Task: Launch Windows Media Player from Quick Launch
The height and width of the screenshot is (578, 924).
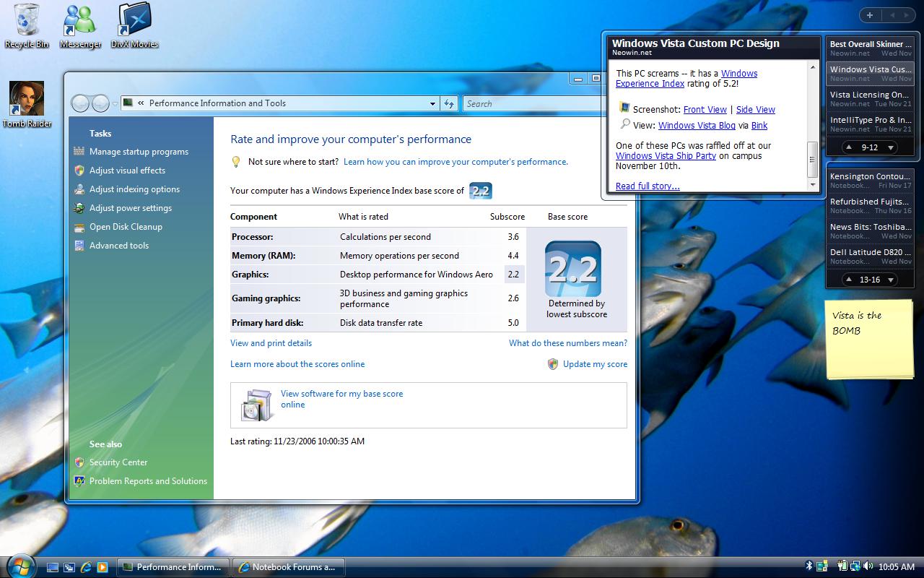Action: click(103, 567)
